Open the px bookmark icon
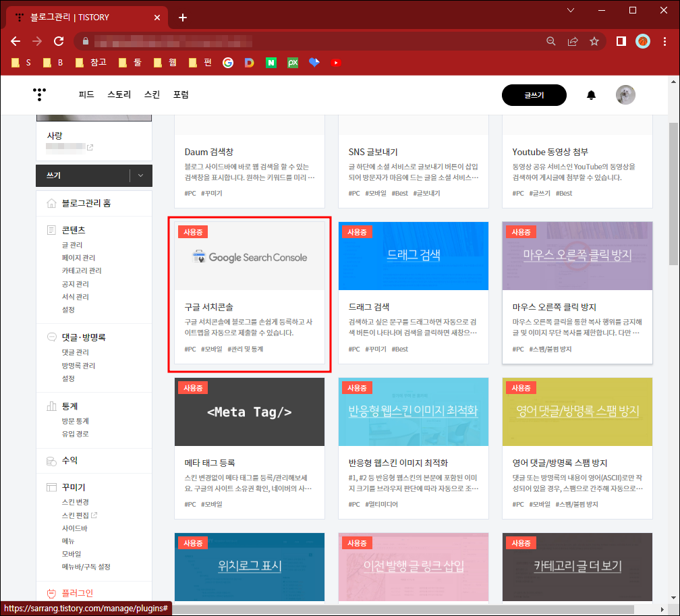Viewport: 680px width, 616px height. pos(292,62)
